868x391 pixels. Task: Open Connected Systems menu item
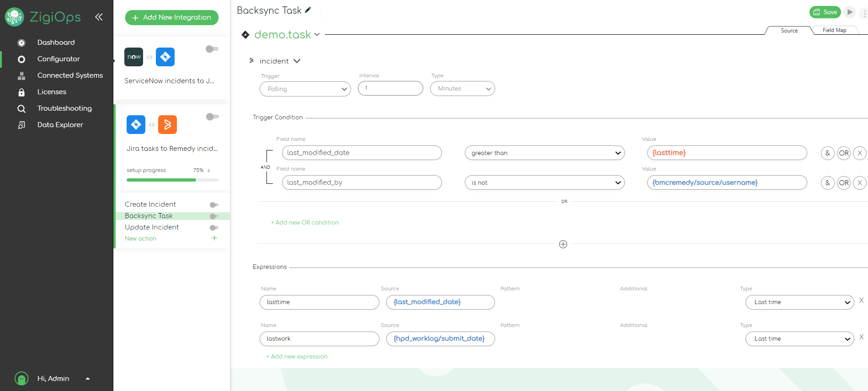tap(70, 75)
